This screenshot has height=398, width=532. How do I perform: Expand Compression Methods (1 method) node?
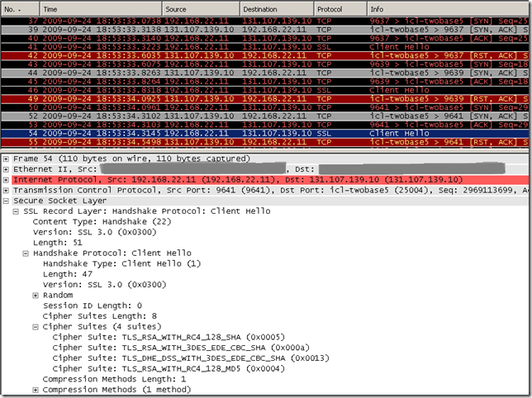pyautogui.click(x=36, y=391)
